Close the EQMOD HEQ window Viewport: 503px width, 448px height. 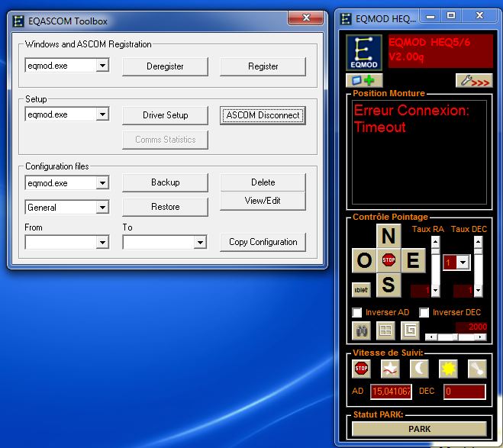click(479, 16)
